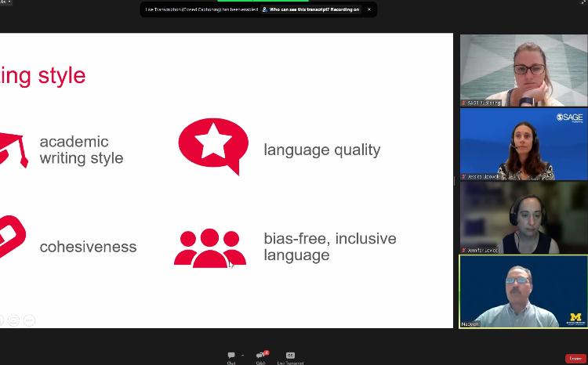Select the Jessica participant video with SAGE logo

click(x=523, y=144)
